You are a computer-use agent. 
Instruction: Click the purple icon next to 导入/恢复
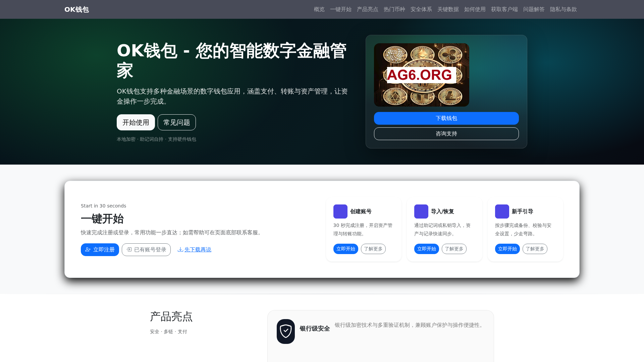(x=421, y=212)
